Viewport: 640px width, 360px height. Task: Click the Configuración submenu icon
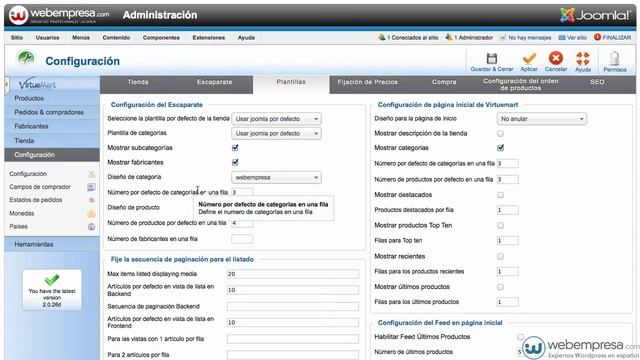click(91, 174)
